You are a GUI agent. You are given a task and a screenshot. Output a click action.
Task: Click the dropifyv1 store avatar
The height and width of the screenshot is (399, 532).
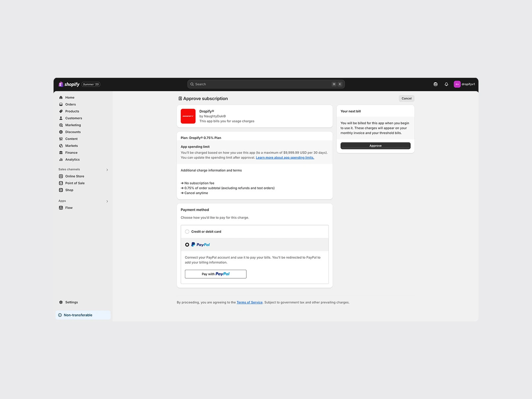pos(457,84)
